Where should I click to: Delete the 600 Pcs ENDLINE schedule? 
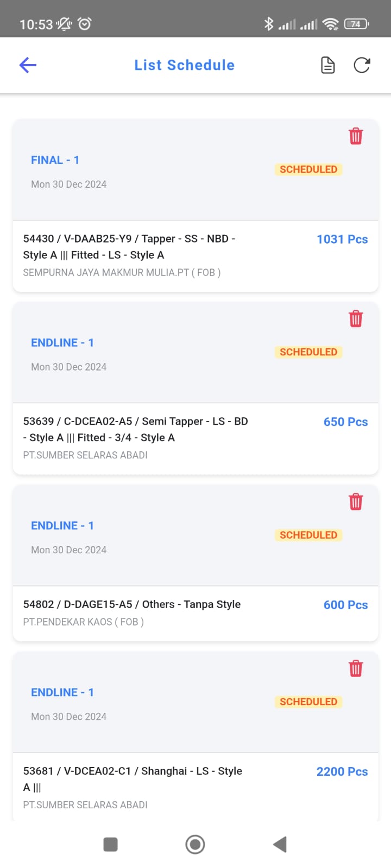[356, 502]
